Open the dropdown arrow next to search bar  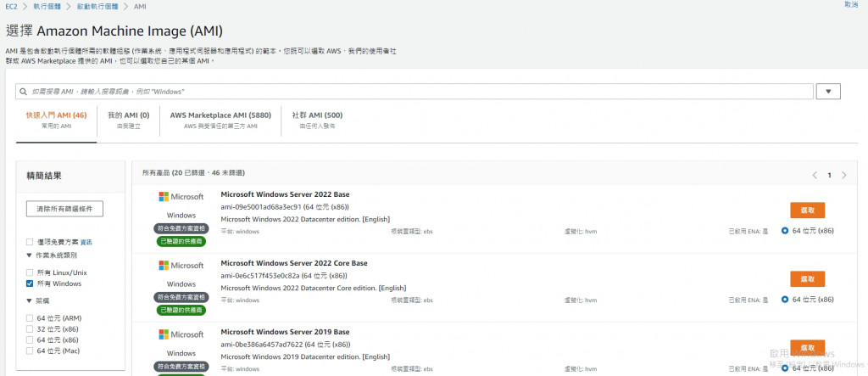[x=828, y=92]
